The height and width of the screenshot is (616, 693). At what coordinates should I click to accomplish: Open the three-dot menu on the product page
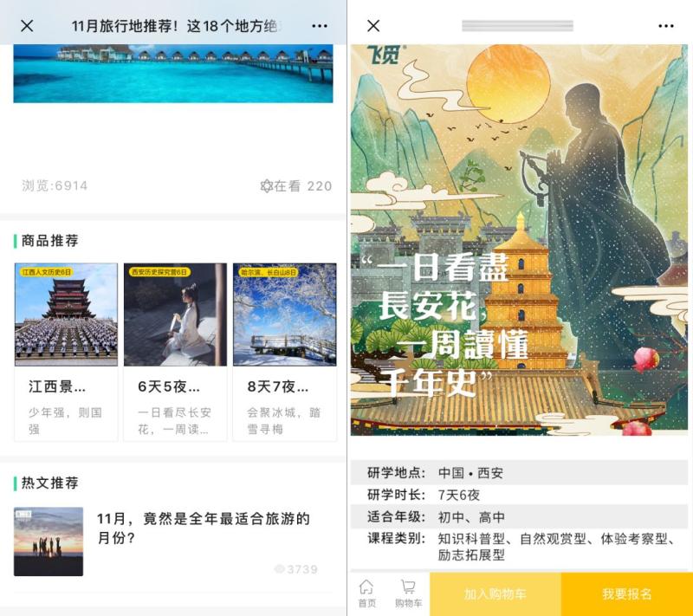point(666,26)
